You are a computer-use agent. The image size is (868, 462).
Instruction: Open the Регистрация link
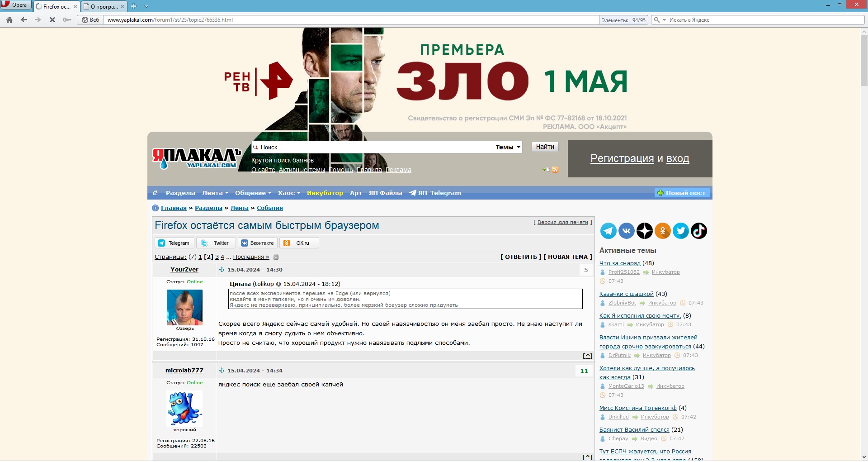(622, 158)
